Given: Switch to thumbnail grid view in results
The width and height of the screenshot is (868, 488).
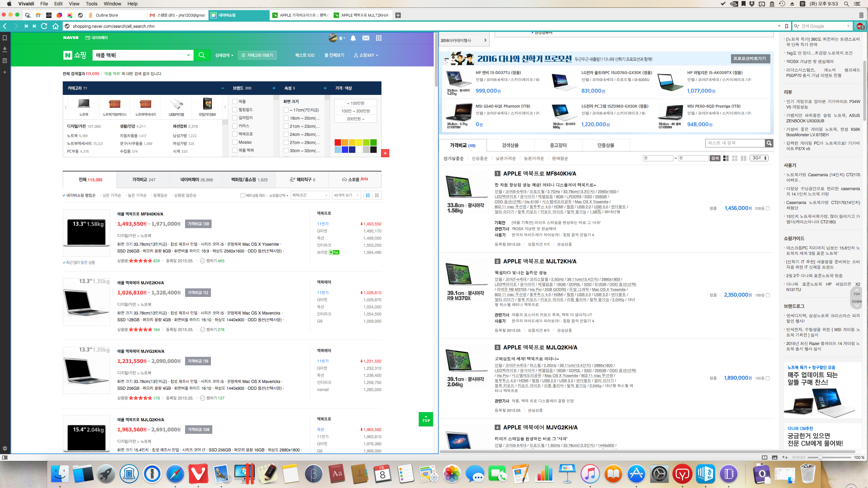Looking at the screenshot, I should pyautogui.click(x=377, y=195).
